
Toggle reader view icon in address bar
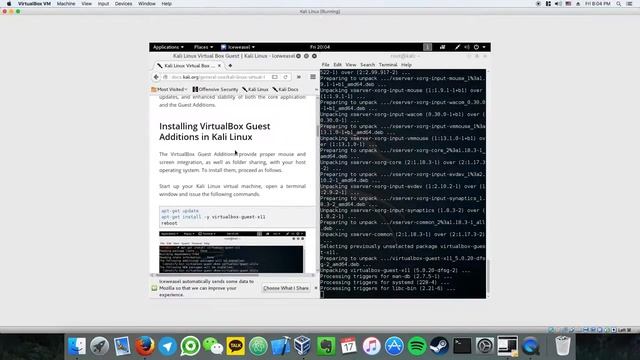pos(275,77)
